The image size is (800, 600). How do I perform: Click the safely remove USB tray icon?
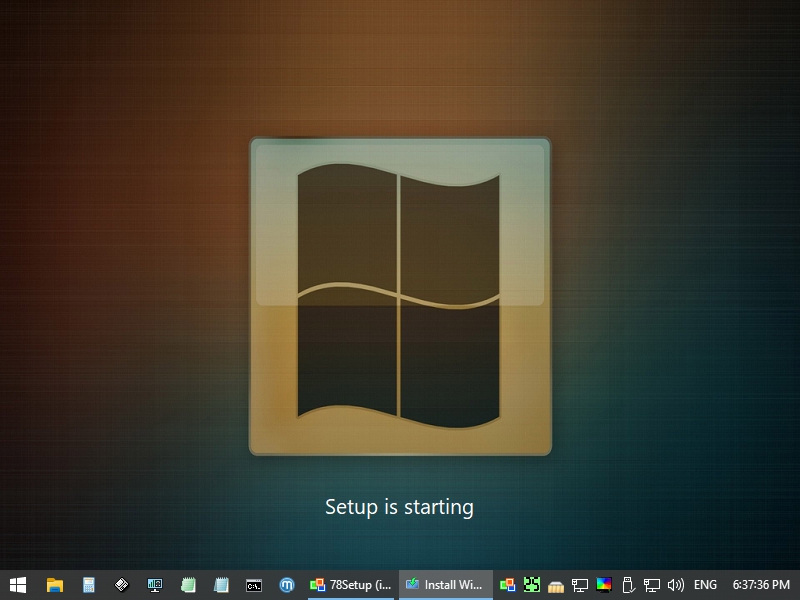(x=628, y=585)
